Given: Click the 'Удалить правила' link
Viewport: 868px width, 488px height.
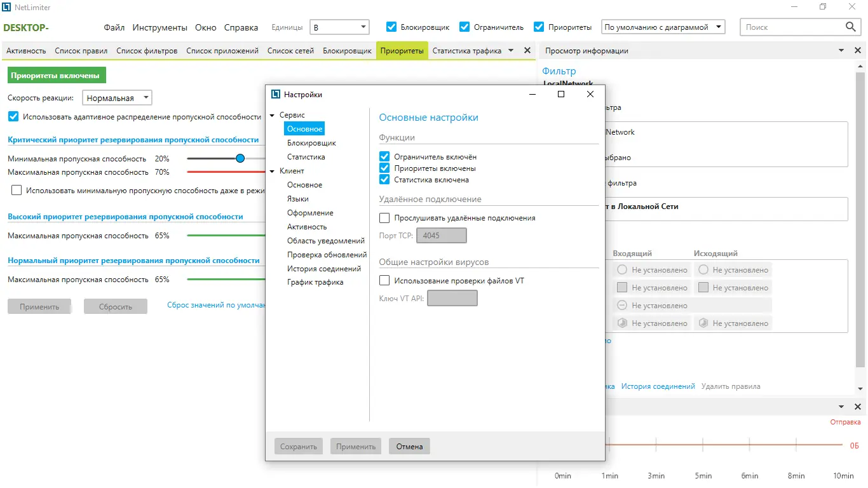Looking at the screenshot, I should [731, 386].
